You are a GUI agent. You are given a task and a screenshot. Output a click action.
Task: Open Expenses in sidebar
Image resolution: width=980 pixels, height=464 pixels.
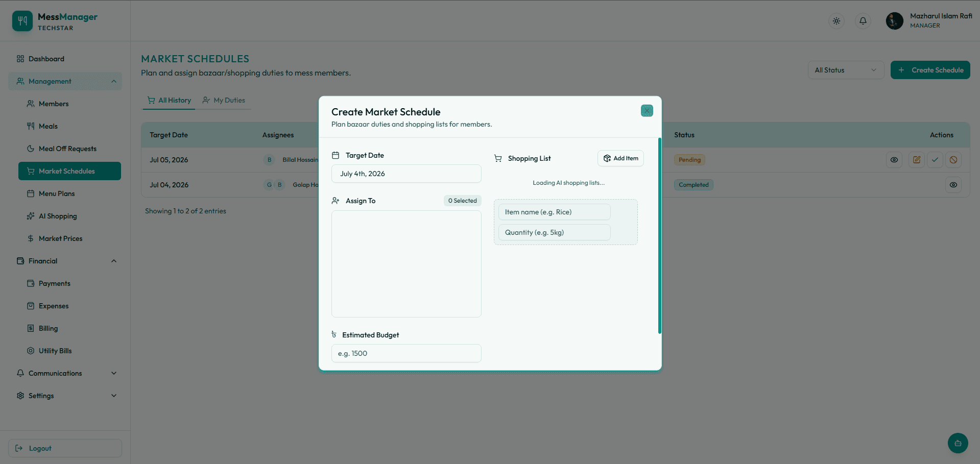pyautogui.click(x=69, y=306)
